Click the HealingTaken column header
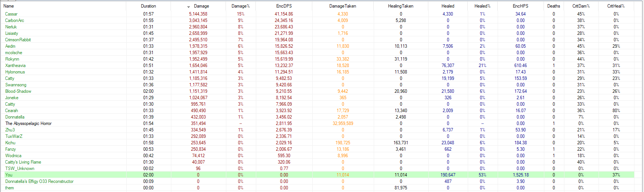Image resolution: width=644 pixels, height=192 pixels. pyautogui.click(x=401, y=6)
